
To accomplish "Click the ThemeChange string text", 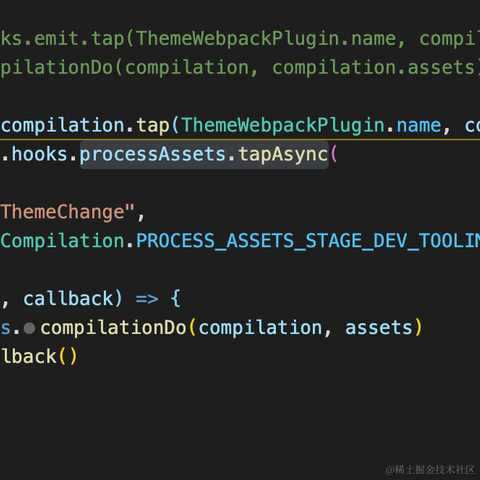I will pos(62,212).
